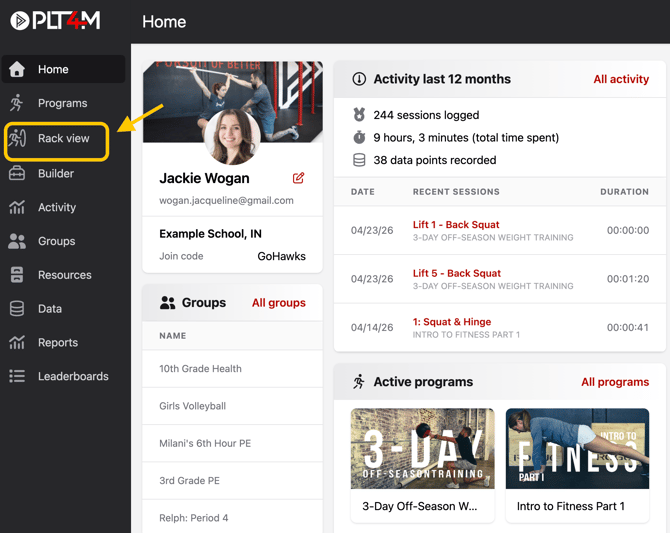670x533 pixels.
Task: Open the Lift 5 - Back Squat session
Action: coord(457,273)
